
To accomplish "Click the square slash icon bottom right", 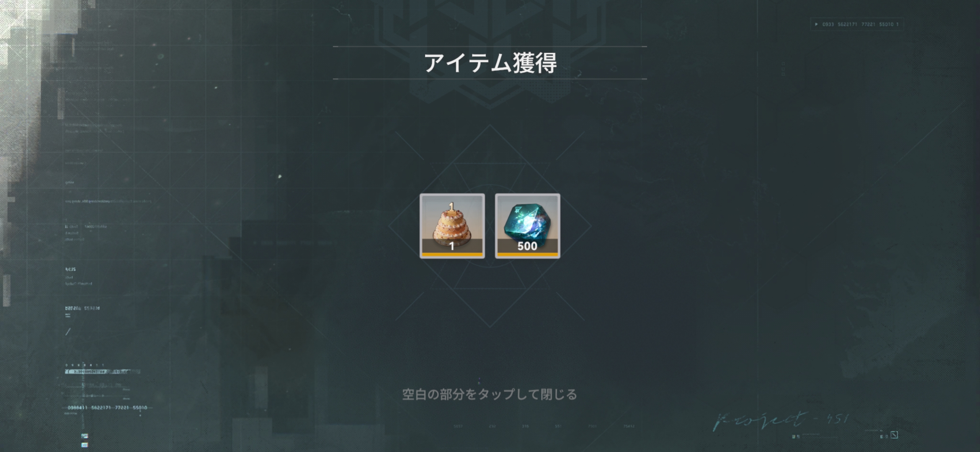I will pyautogui.click(x=894, y=435).
